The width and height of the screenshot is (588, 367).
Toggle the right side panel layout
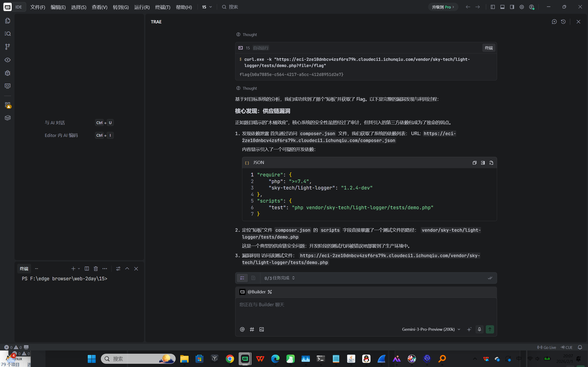tap(512, 7)
